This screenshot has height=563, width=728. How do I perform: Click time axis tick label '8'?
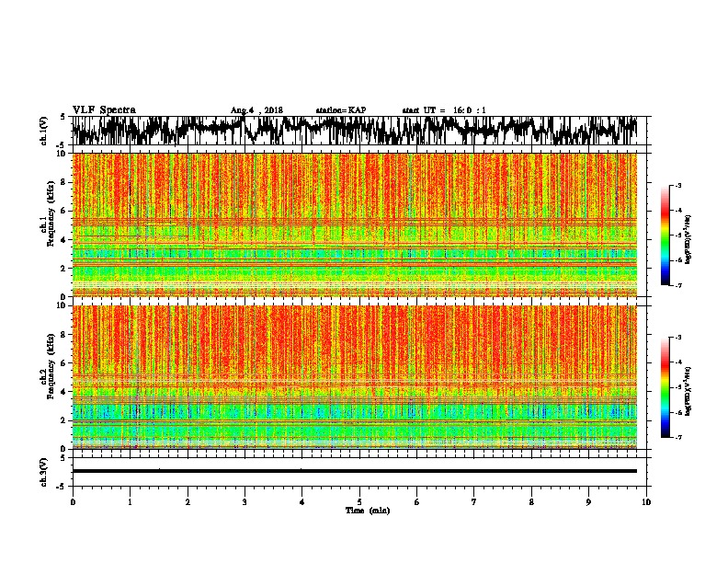coord(531,502)
